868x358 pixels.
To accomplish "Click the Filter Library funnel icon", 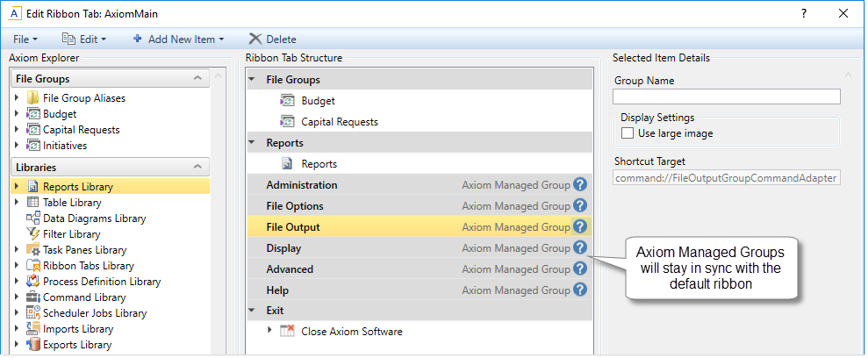I will click(x=33, y=234).
